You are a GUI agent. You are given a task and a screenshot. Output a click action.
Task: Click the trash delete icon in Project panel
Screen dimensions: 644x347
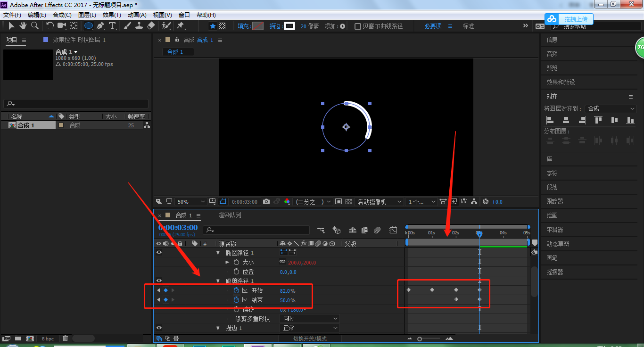[66, 339]
